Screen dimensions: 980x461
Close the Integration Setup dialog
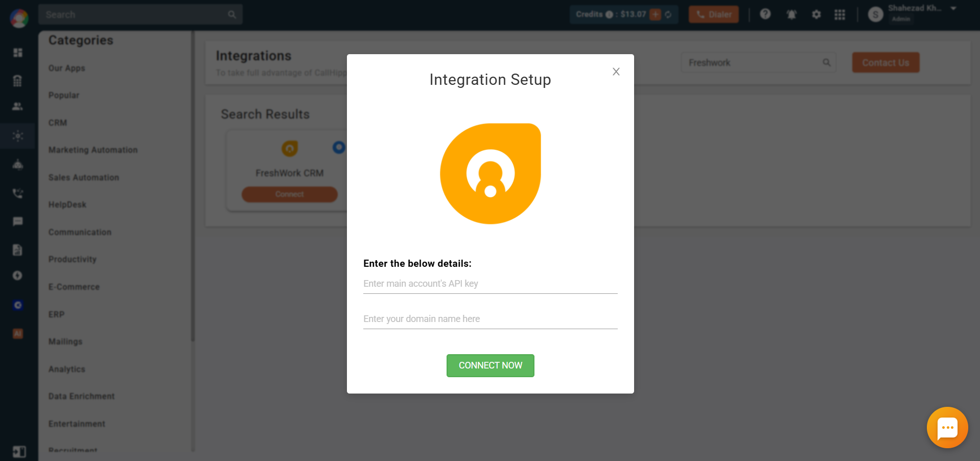click(616, 72)
